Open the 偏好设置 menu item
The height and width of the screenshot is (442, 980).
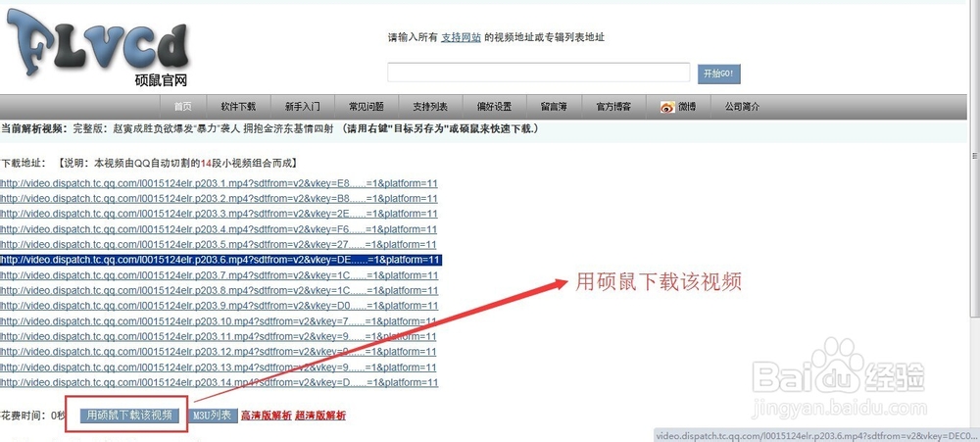coord(494,107)
